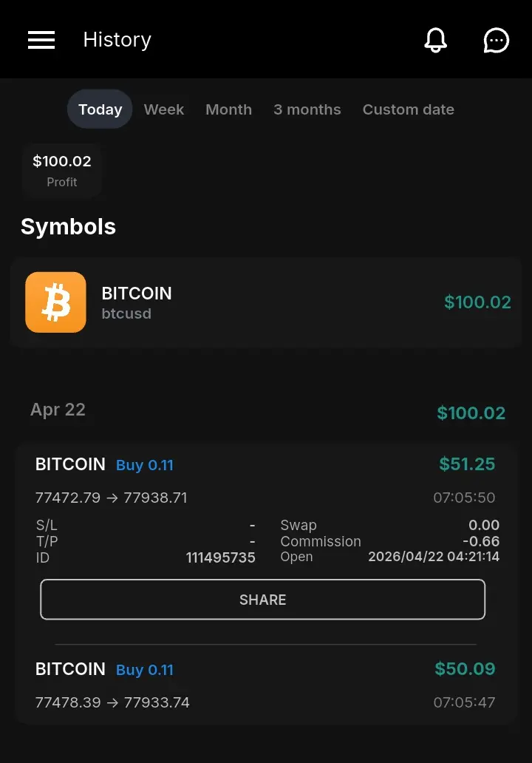Tap the orange Bitcoin logo icon
The width and height of the screenshot is (532, 763).
56,302
